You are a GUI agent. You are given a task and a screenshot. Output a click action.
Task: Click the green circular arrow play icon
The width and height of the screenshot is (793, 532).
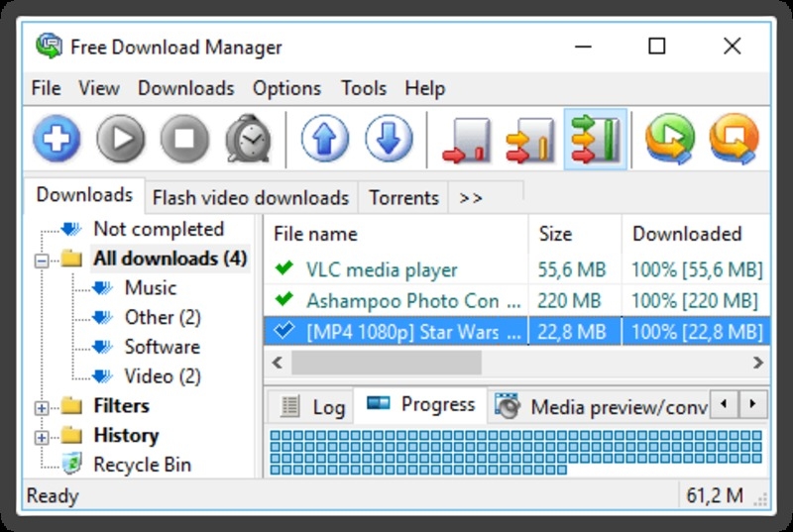pyautogui.click(x=670, y=139)
